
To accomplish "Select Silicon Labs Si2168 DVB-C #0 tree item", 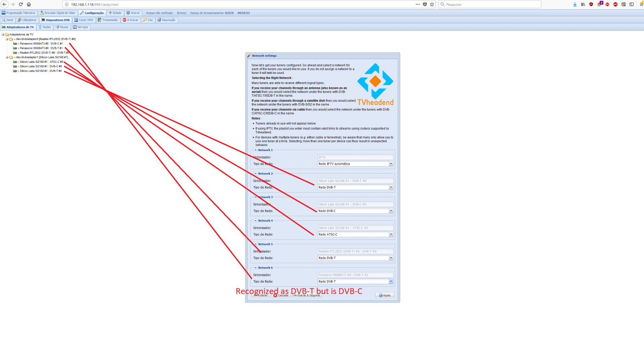I will 40,66.
